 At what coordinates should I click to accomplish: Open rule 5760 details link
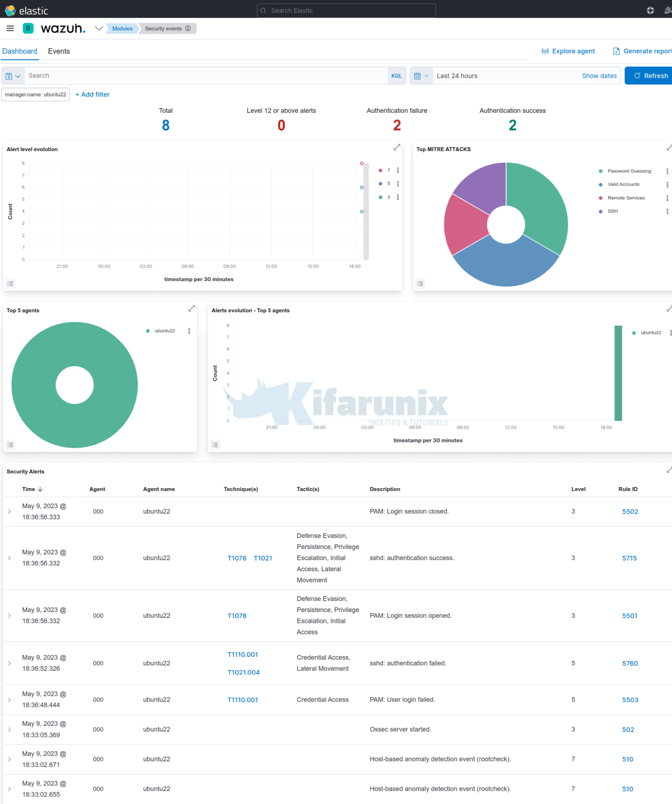click(x=630, y=663)
